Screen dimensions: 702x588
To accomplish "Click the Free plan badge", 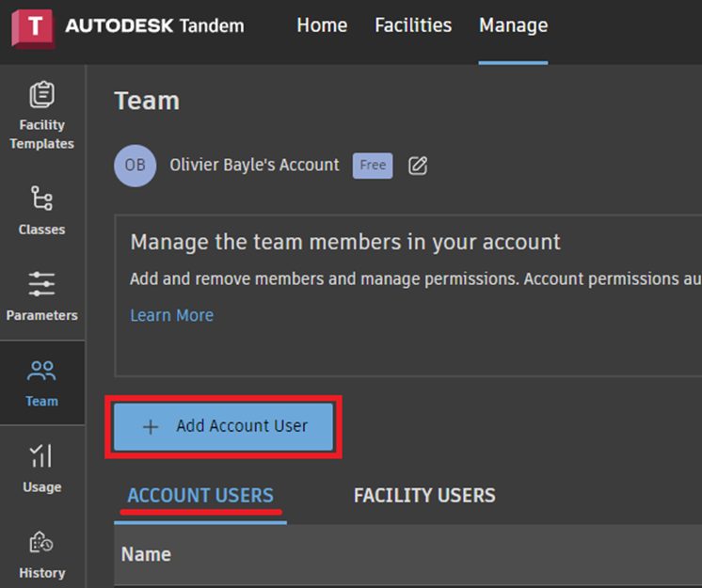I will click(x=373, y=166).
